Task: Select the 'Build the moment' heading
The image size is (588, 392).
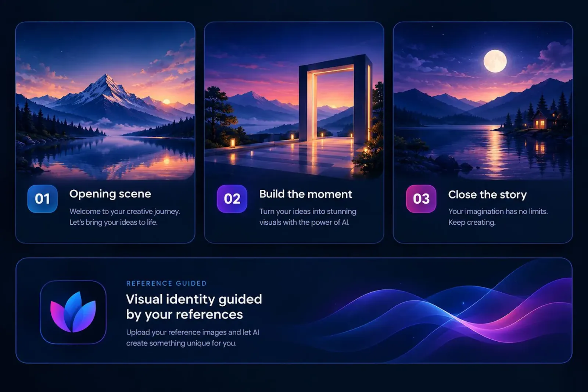Action: tap(306, 194)
